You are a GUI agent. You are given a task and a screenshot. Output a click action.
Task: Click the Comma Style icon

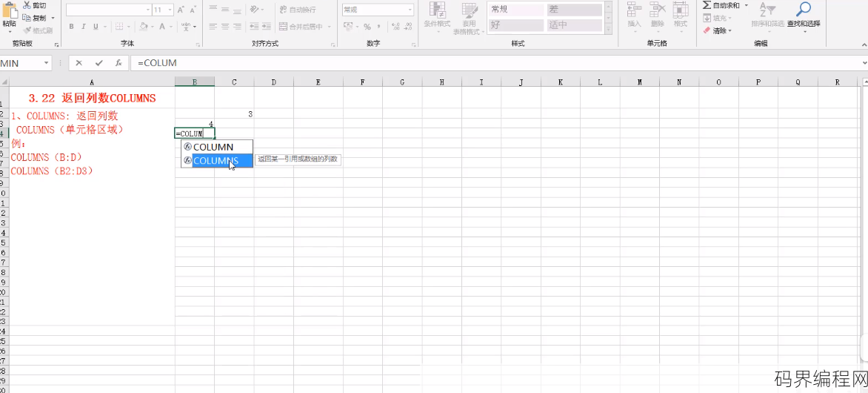coord(379,27)
